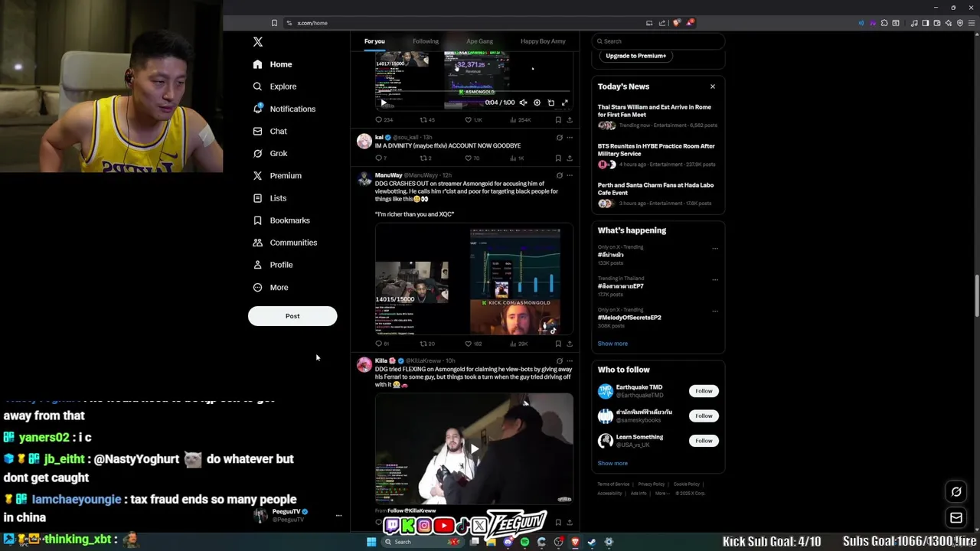Open Thai Stars William and Est news story
980x551 pixels.
[x=658, y=116]
